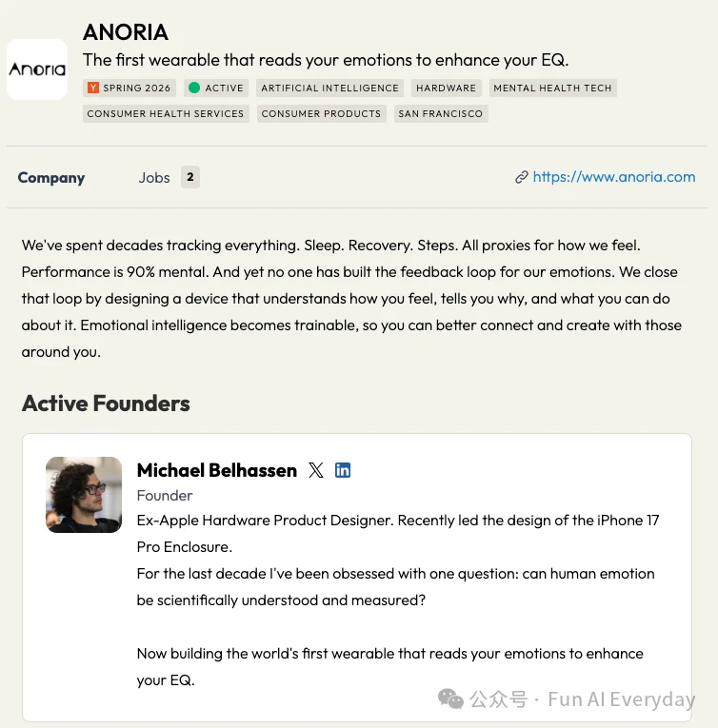
Task: Open Michael Belhassen's X profile icon
Action: (x=316, y=470)
